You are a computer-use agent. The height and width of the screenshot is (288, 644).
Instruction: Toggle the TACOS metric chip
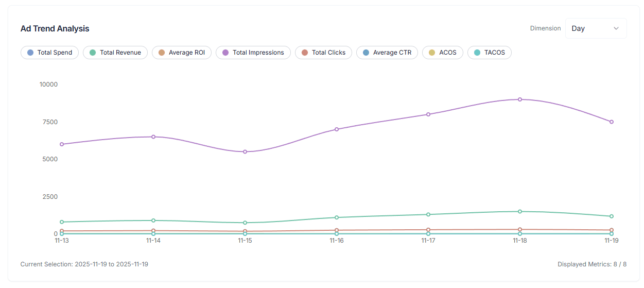point(490,53)
